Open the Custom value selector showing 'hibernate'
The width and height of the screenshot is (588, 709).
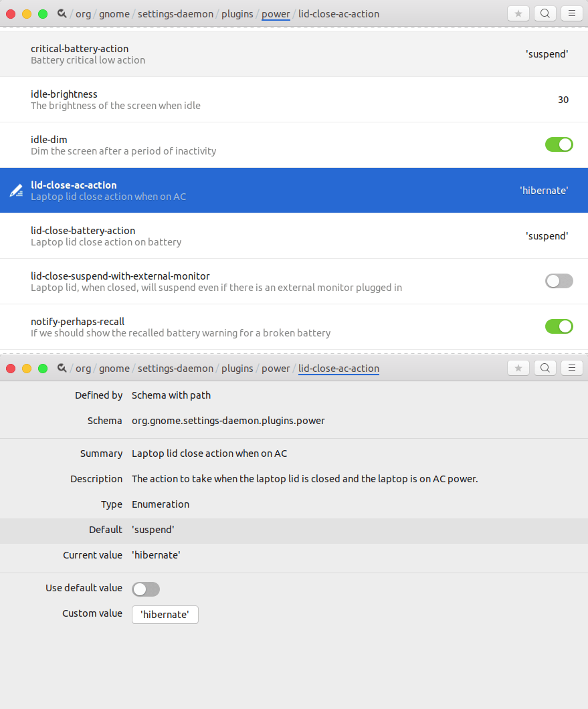point(165,614)
